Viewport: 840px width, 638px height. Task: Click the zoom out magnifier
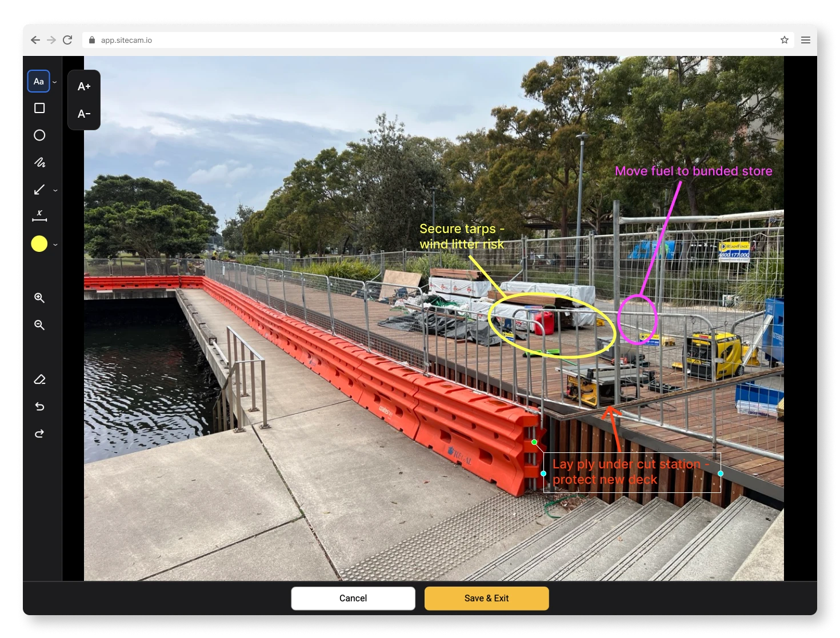pos(39,324)
